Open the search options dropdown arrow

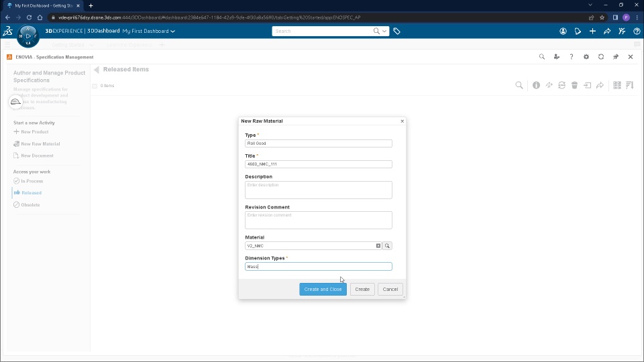384,32
